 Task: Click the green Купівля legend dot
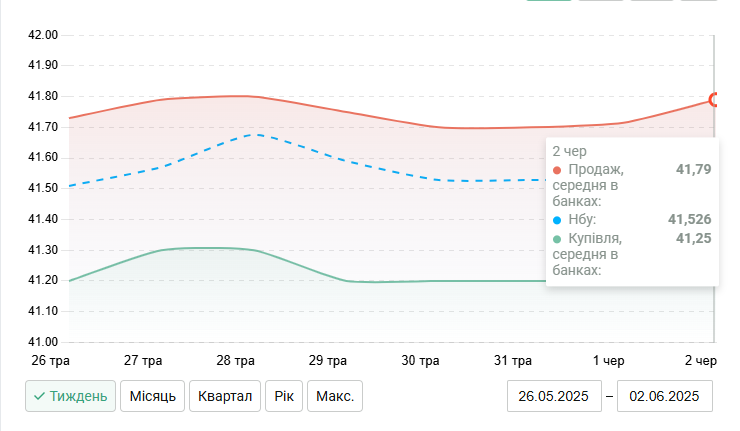557,238
